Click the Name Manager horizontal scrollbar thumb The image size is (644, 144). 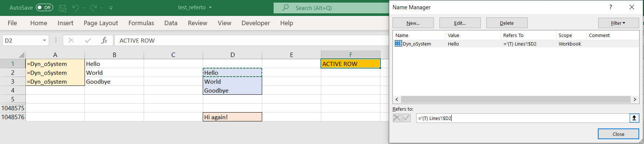(x=516, y=99)
